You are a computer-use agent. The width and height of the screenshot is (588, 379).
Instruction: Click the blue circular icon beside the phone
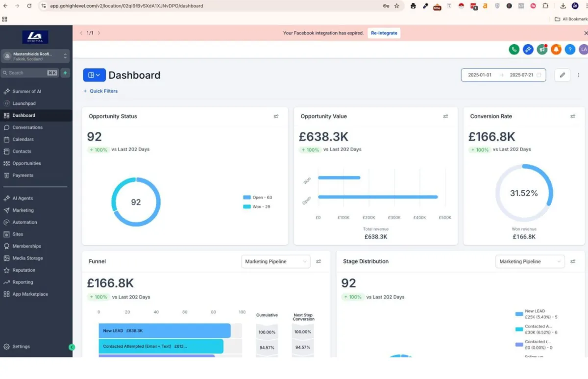[528, 49]
